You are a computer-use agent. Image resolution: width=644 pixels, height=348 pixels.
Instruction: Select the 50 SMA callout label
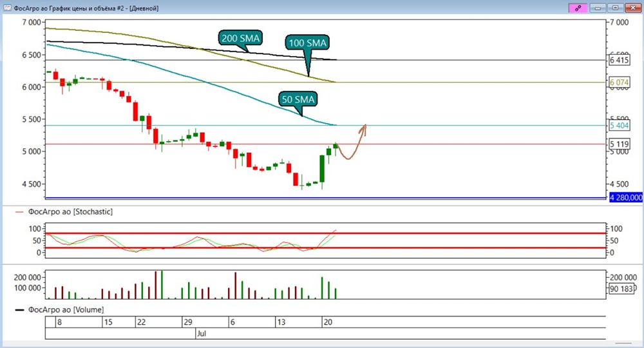(x=298, y=99)
